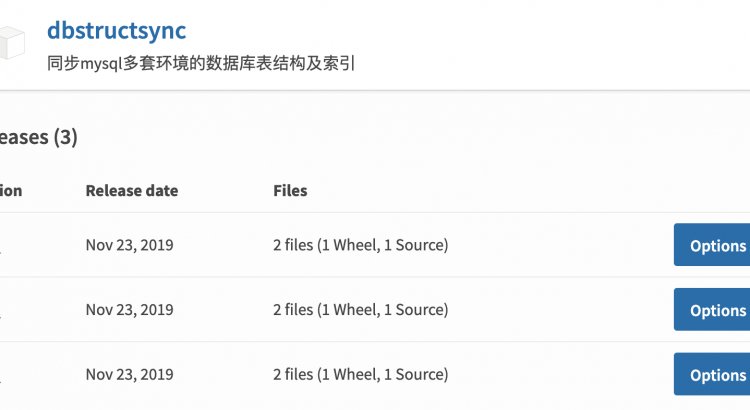Click the Release date column header
Viewport: 750px width, 410px height.
coord(132,190)
